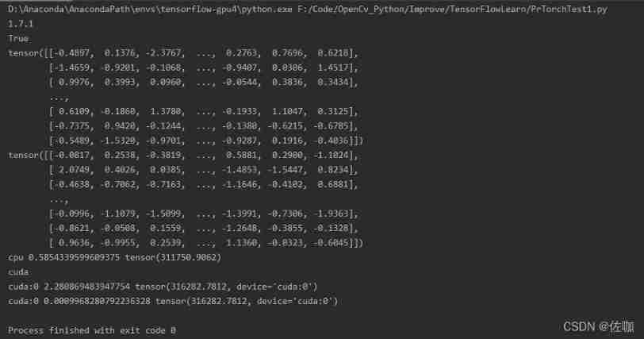Click the row starting with -1.4659
This screenshot has height=339, width=644.
(x=202, y=67)
